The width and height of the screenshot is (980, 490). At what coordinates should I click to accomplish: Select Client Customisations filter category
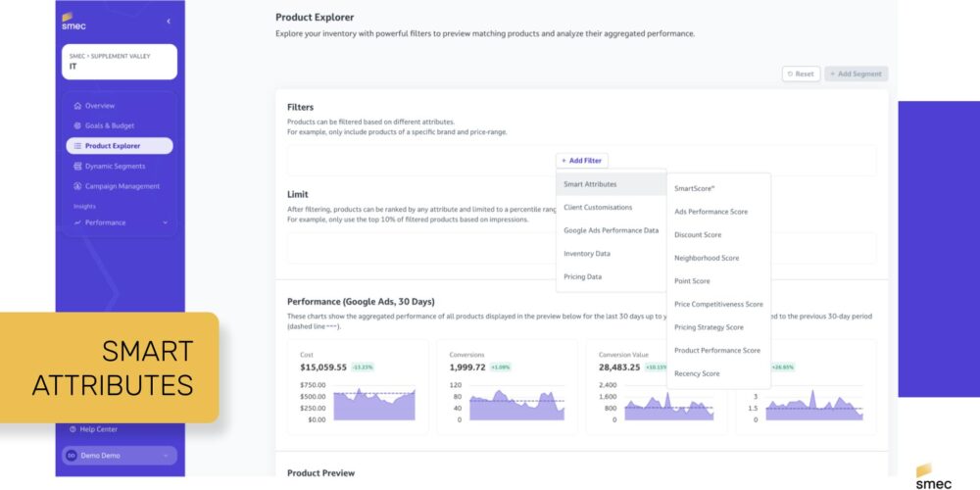[x=598, y=208]
